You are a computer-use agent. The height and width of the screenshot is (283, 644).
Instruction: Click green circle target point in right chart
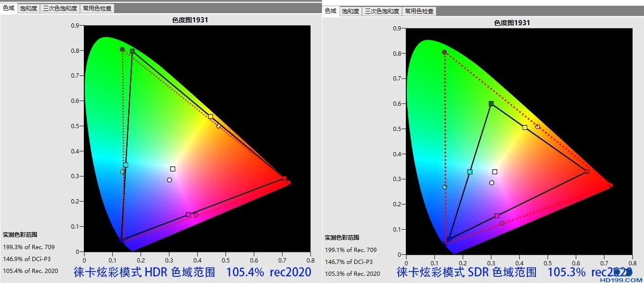[444, 52]
